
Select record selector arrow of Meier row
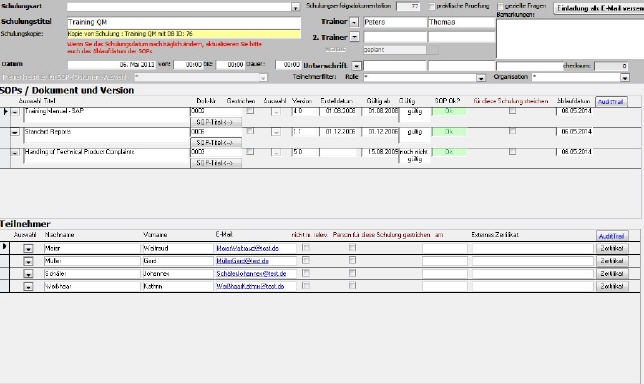coord(5,247)
